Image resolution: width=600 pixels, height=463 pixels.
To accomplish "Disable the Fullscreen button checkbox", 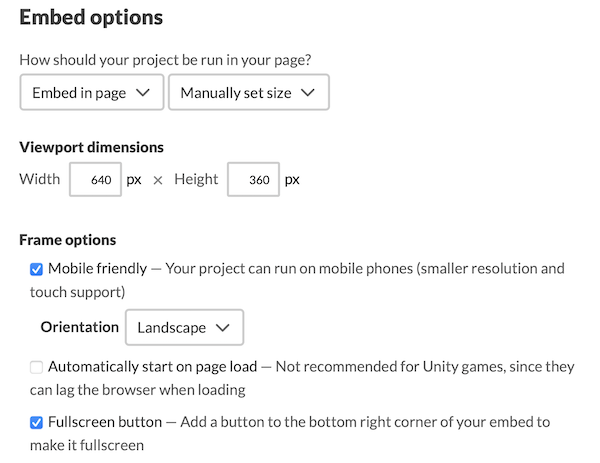I will (x=37, y=422).
